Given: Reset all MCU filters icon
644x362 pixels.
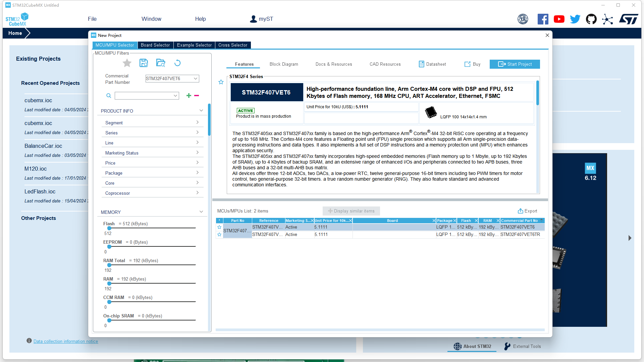Looking at the screenshot, I should click(x=177, y=63).
